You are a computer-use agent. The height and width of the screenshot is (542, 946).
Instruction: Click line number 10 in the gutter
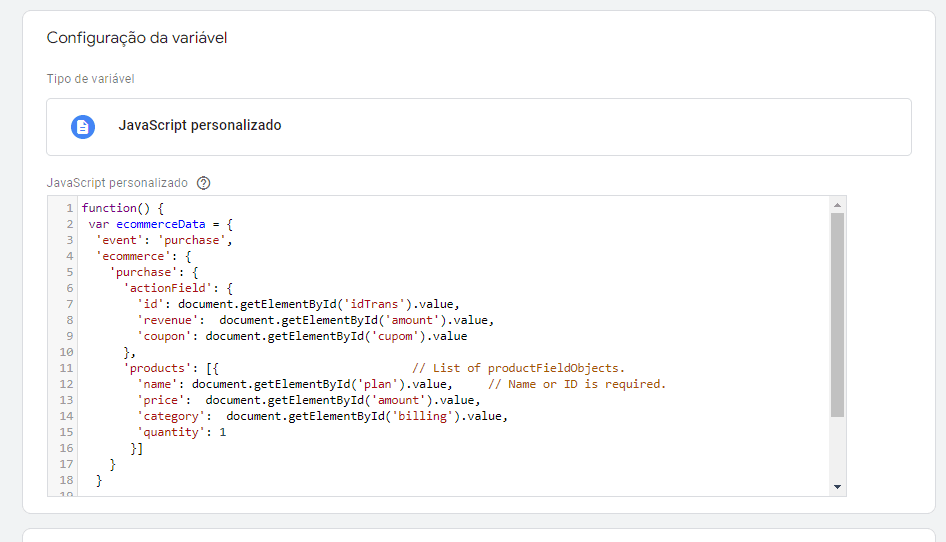(66, 352)
